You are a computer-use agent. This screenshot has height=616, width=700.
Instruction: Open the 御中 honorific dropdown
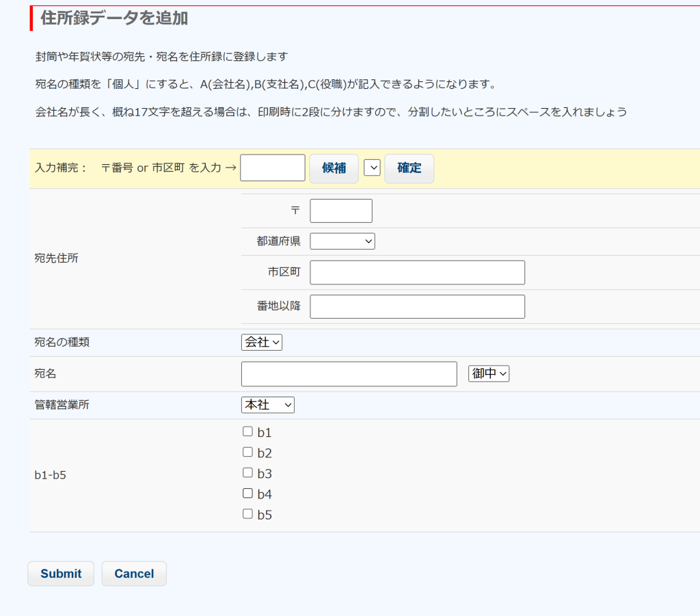tap(488, 373)
